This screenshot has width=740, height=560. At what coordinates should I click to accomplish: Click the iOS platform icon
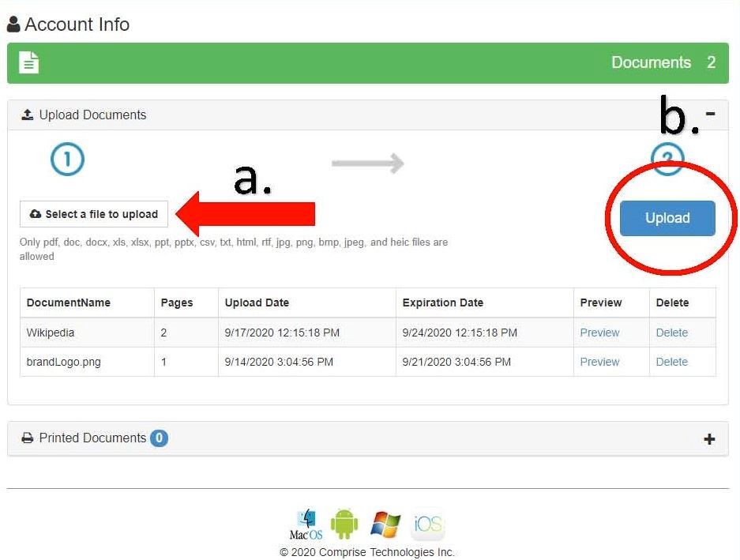coord(427,524)
